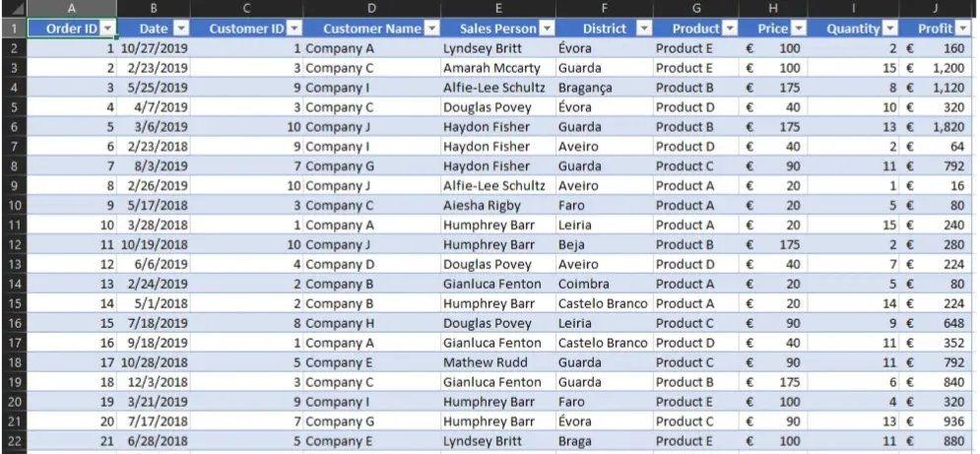Click the profit cell showing 1,820

[x=935, y=127]
